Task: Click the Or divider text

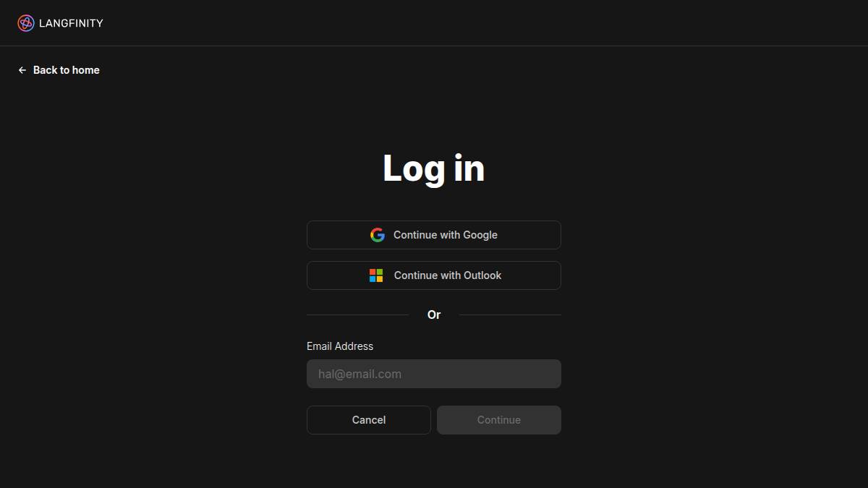Action: (x=433, y=314)
